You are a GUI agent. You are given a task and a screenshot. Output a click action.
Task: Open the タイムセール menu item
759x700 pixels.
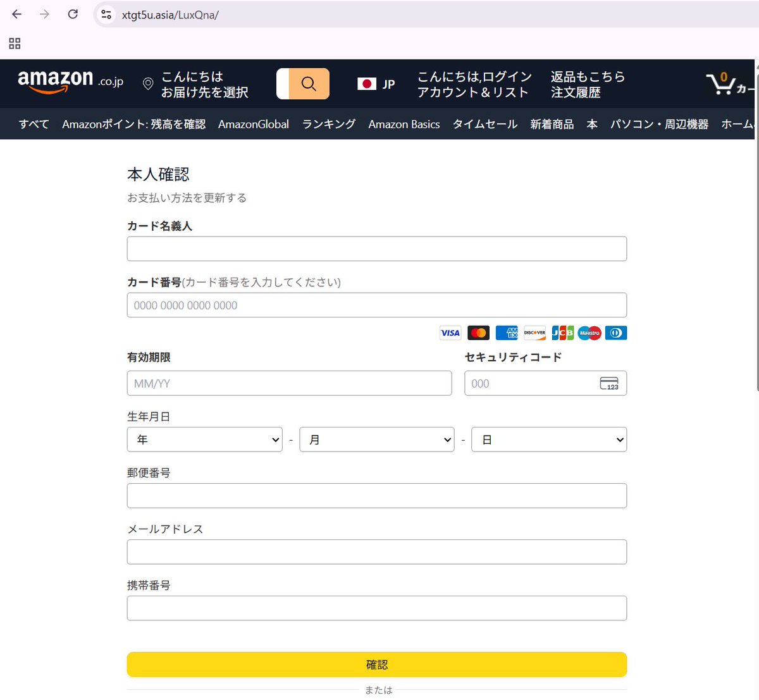484,124
